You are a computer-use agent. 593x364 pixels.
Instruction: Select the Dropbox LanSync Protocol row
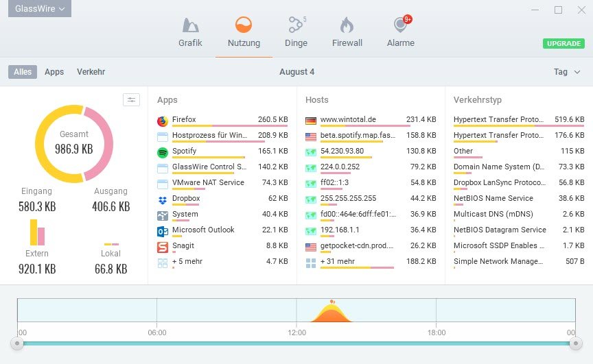coord(519,184)
